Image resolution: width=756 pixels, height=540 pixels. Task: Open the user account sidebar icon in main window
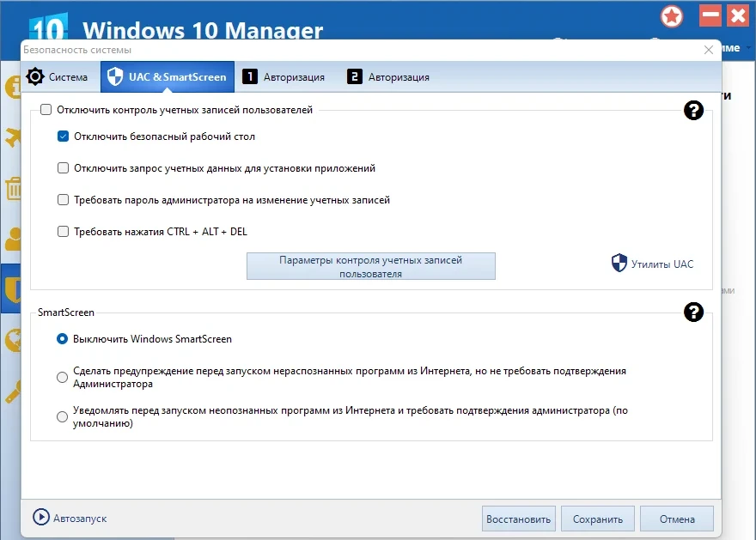(x=13, y=239)
